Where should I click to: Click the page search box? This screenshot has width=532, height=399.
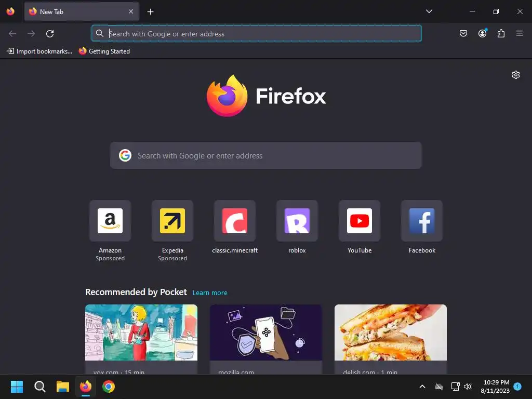(265, 155)
